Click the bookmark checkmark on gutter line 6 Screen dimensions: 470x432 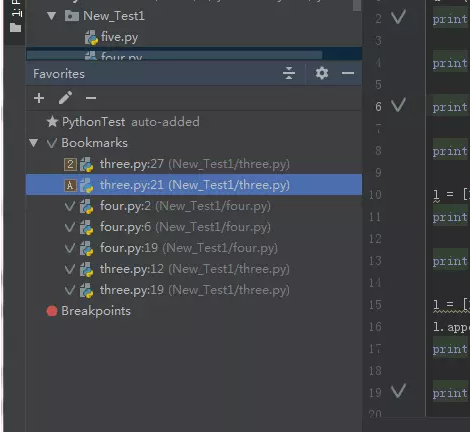coord(398,105)
